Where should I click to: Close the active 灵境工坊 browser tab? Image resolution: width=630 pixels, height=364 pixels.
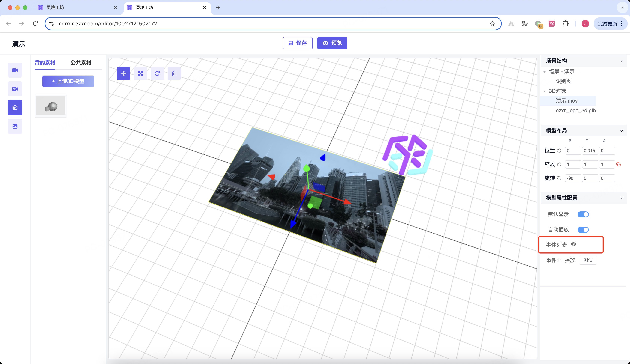[x=205, y=7]
